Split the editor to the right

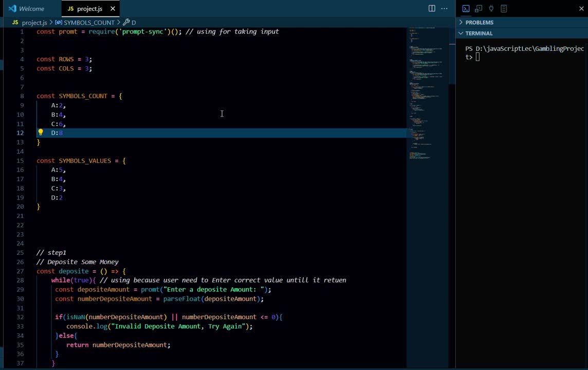pyautogui.click(x=432, y=9)
